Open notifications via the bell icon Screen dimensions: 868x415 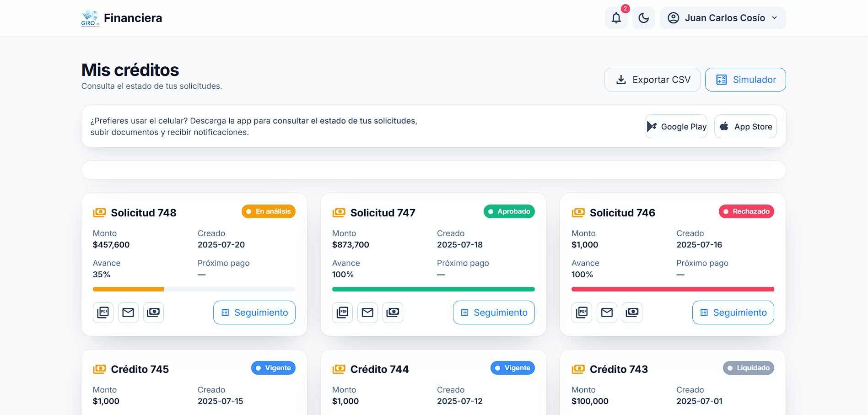tap(616, 17)
